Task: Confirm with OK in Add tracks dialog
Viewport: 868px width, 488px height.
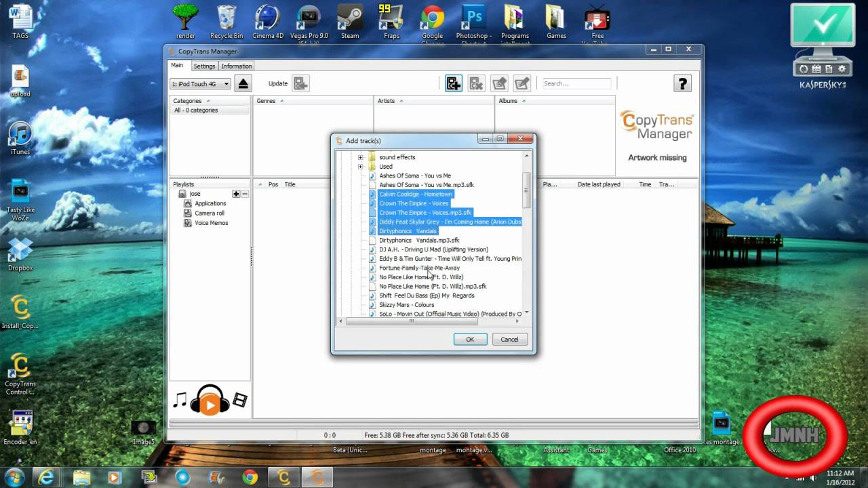Action: [470, 340]
